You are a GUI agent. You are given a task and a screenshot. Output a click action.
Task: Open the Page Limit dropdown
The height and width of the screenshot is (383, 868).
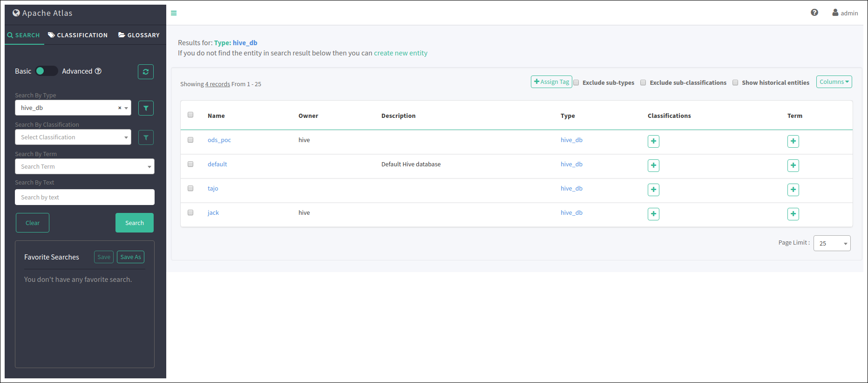point(832,243)
